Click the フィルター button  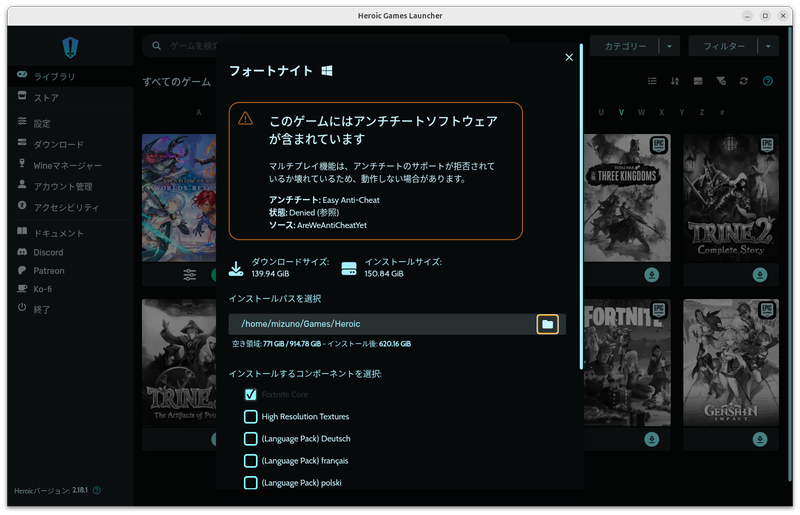pyautogui.click(x=723, y=46)
